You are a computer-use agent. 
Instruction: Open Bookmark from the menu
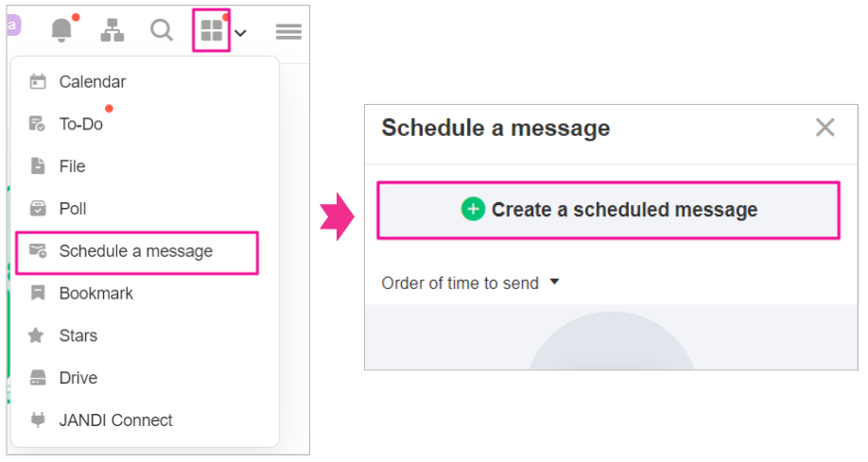pyautogui.click(x=95, y=293)
